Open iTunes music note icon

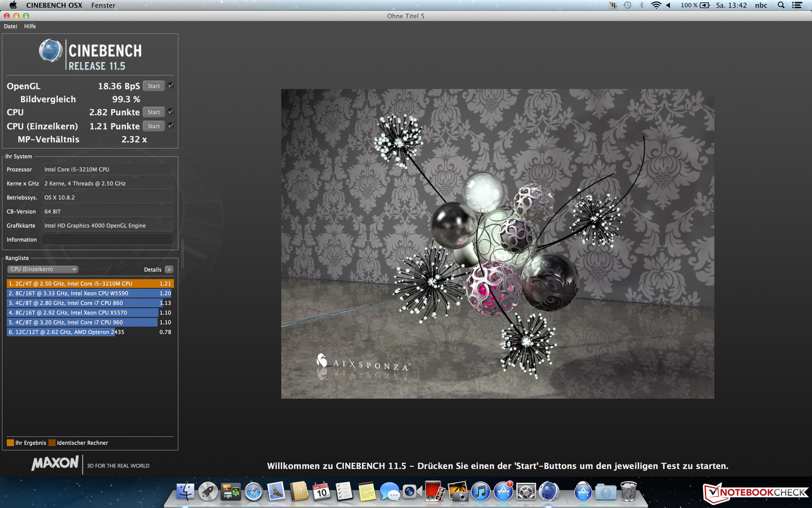(x=480, y=492)
